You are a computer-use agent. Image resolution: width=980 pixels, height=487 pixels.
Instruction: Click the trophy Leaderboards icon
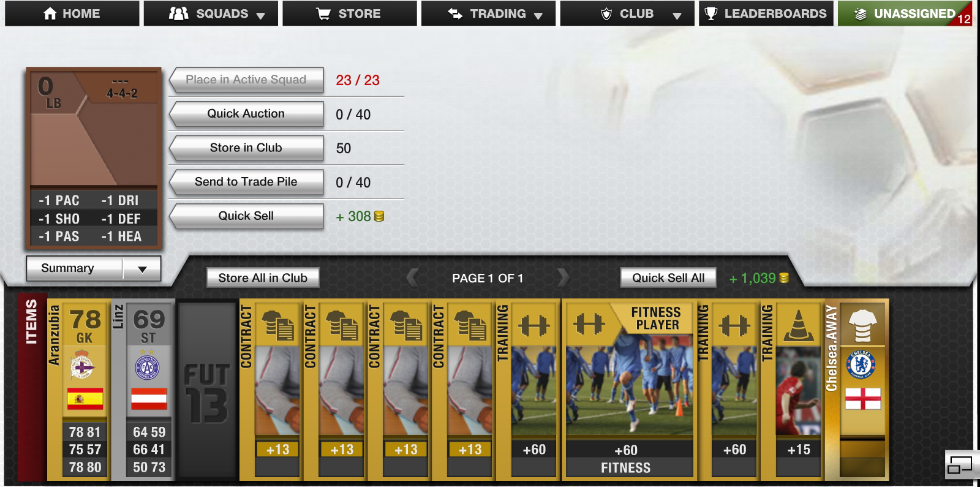(710, 13)
